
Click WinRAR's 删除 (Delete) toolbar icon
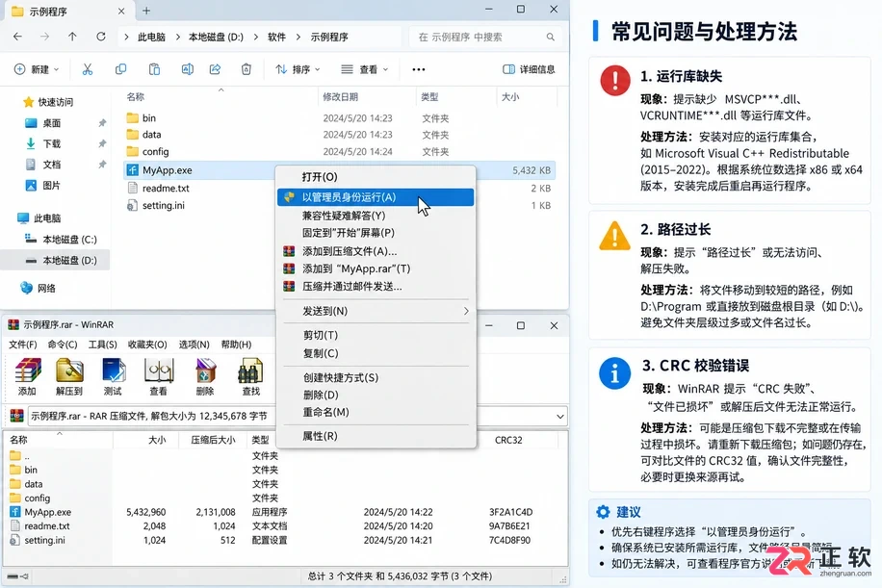(205, 376)
